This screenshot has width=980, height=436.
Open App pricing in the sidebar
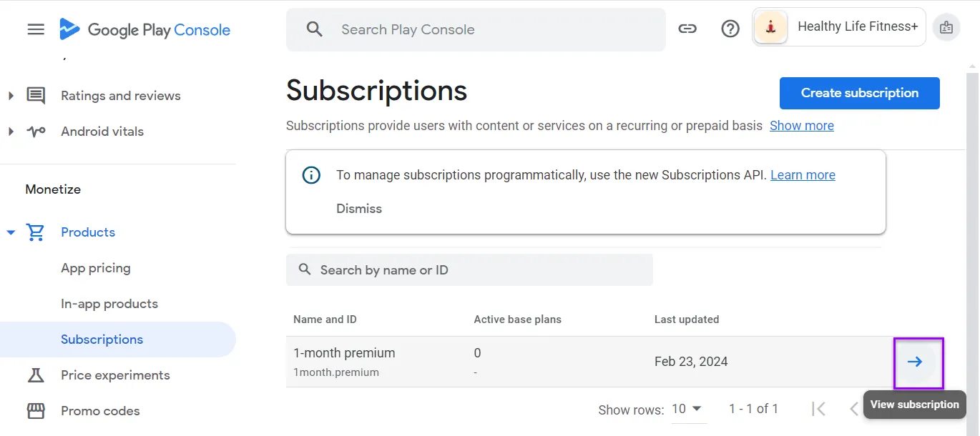click(96, 267)
